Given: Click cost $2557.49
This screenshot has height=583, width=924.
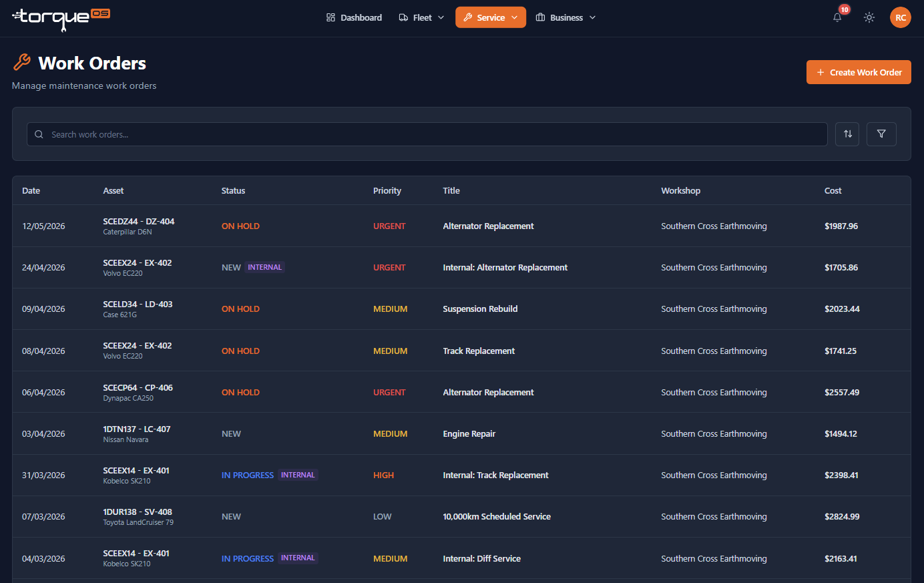Looking at the screenshot, I should tap(842, 392).
